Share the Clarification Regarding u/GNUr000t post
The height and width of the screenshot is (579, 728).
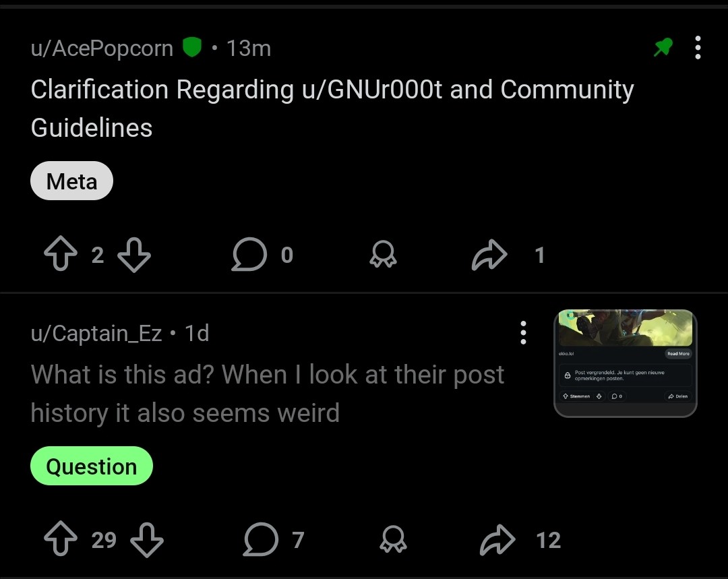(489, 255)
